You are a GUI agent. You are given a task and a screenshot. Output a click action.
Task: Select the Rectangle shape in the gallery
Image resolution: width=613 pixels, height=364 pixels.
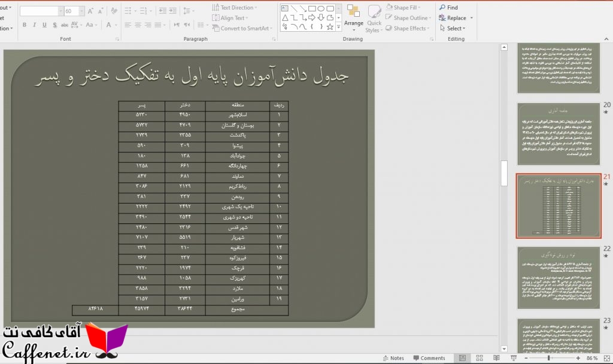point(312,8)
